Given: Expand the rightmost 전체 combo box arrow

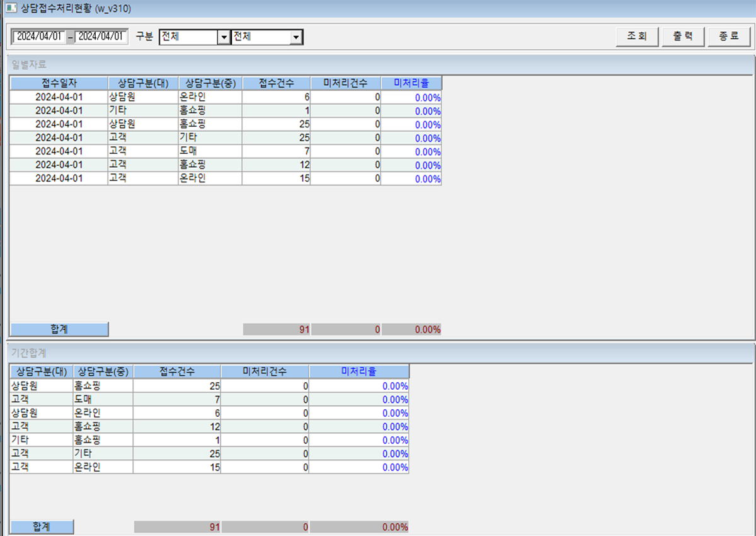Looking at the screenshot, I should (295, 37).
